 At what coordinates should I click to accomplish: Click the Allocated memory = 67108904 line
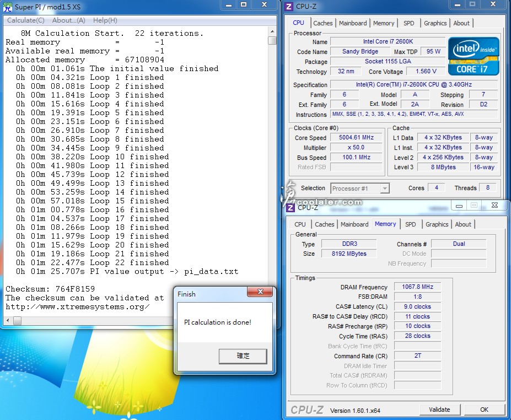pos(85,60)
